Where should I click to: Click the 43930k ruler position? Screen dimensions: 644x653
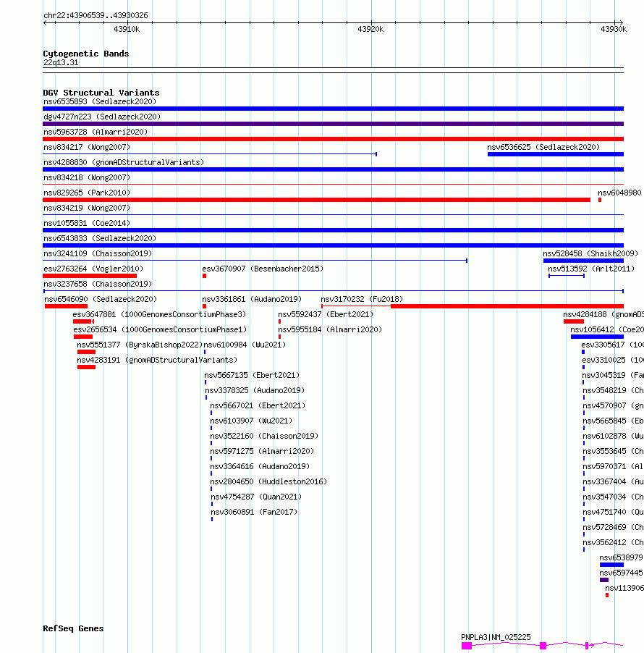[x=614, y=29]
